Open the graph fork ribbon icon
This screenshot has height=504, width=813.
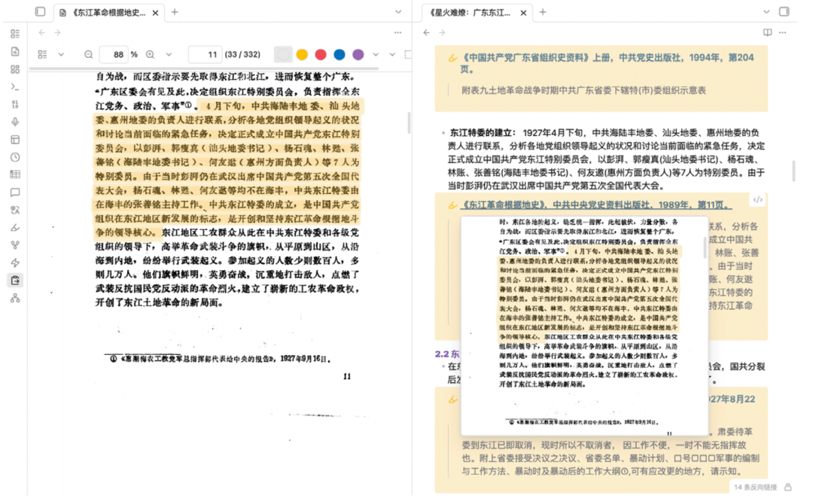(15, 245)
